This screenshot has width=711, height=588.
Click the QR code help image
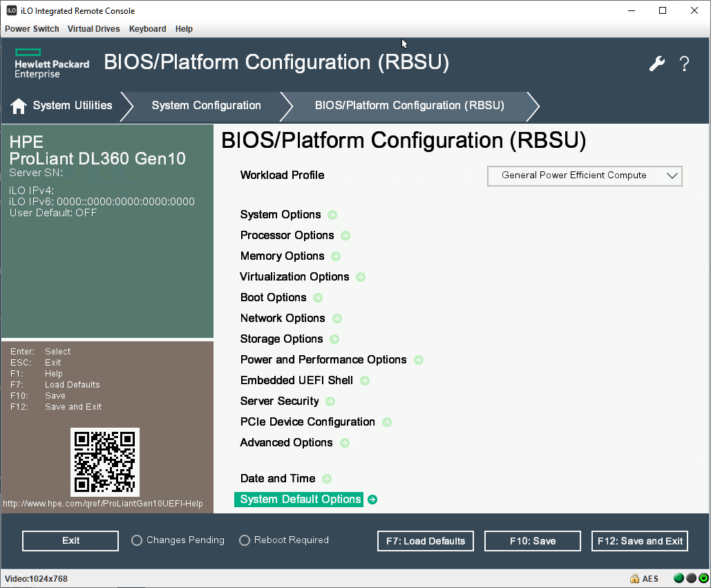pyautogui.click(x=105, y=462)
